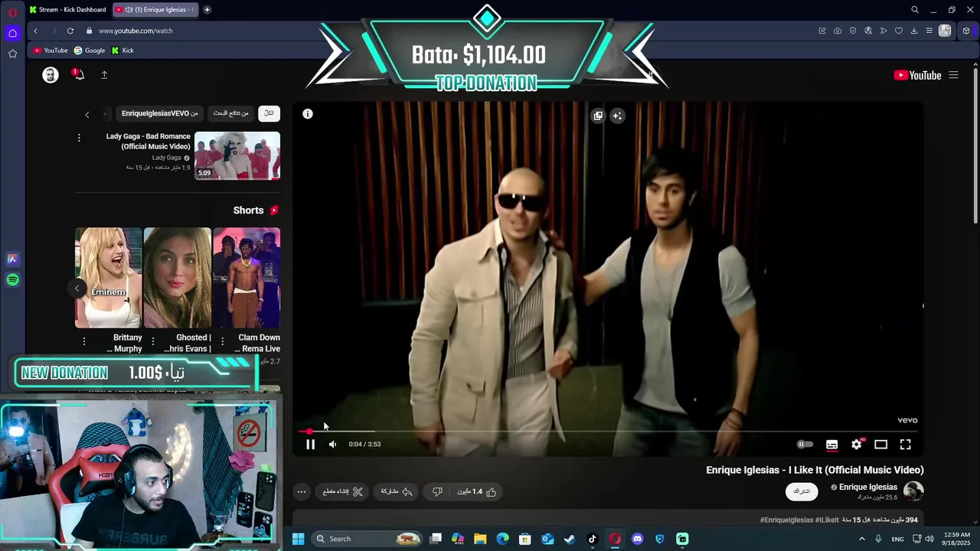Open more actions ellipsis below video
Viewport: 980px width, 551px height.
[302, 491]
